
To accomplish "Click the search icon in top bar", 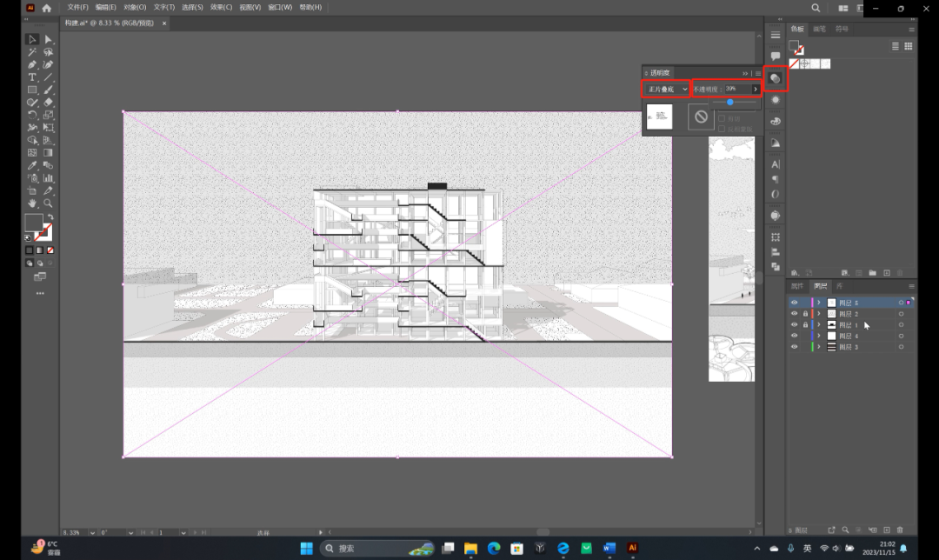I will tap(816, 8).
